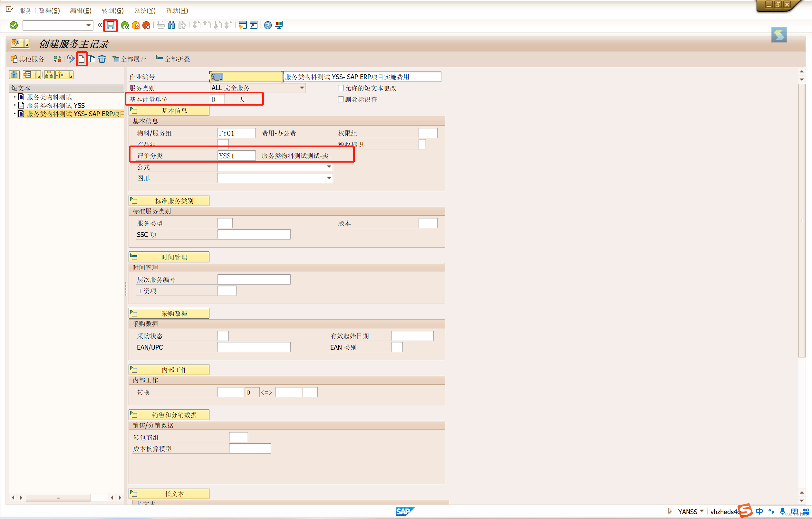This screenshot has width=812, height=519.
Task: Collapse the 基本信息 section header
Action: click(169, 111)
